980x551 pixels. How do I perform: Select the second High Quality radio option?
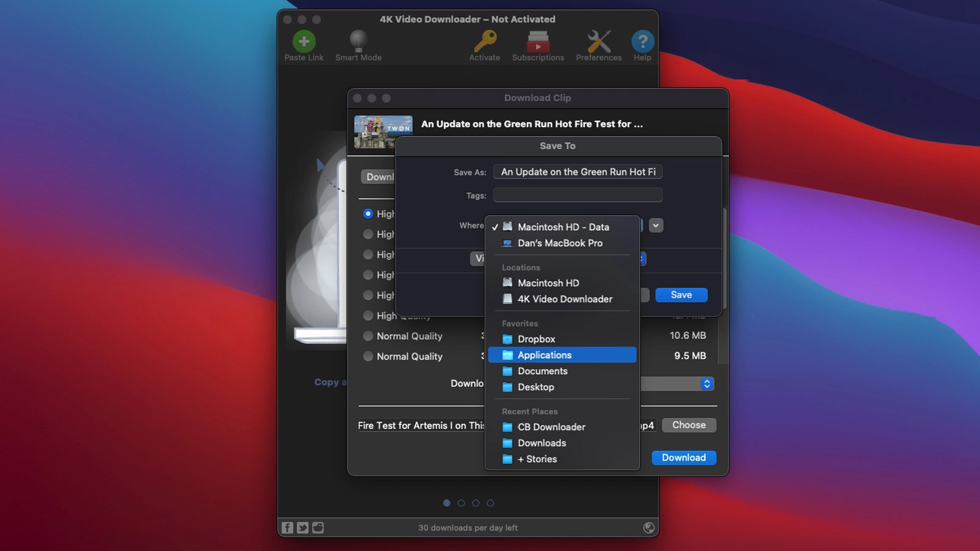click(x=368, y=234)
